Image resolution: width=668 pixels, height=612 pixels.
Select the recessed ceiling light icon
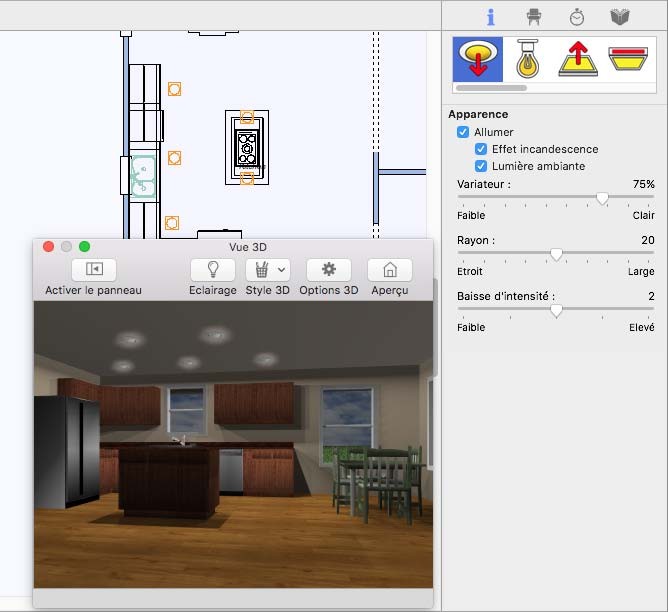click(x=478, y=59)
